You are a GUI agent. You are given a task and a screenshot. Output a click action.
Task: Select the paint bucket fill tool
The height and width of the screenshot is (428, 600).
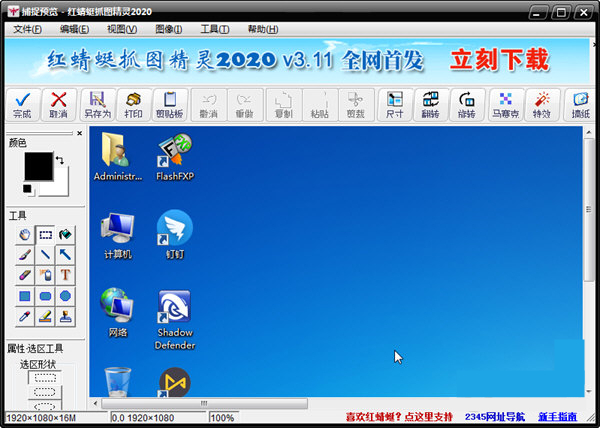65,235
